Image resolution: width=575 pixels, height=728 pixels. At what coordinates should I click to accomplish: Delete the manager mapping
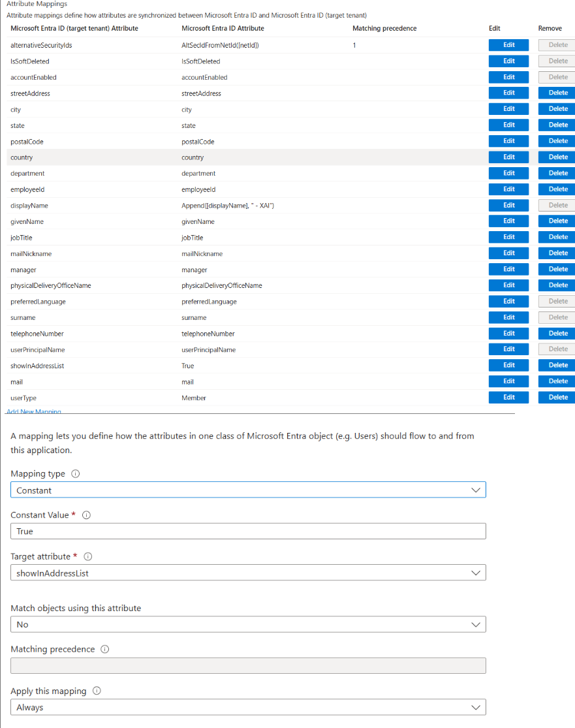click(x=558, y=269)
